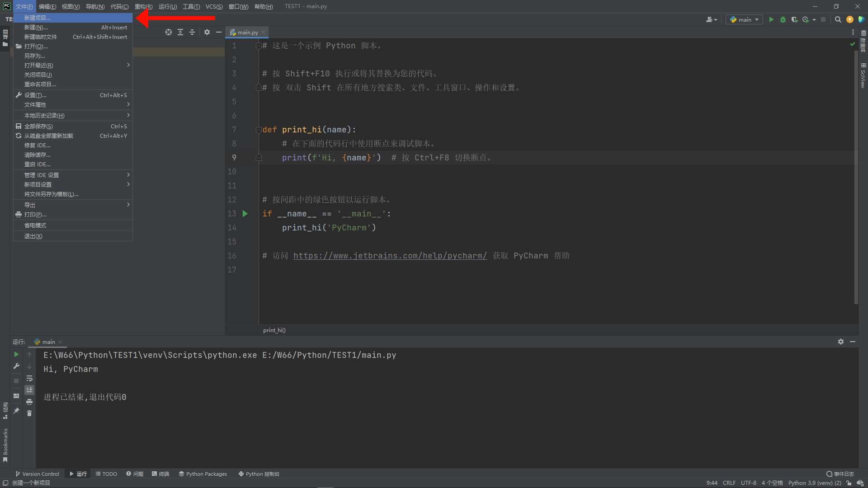Screen dimensions: 868x488
Task: Toggle soft-wrap in Run console
Action: pyautogui.click(x=29, y=378)
